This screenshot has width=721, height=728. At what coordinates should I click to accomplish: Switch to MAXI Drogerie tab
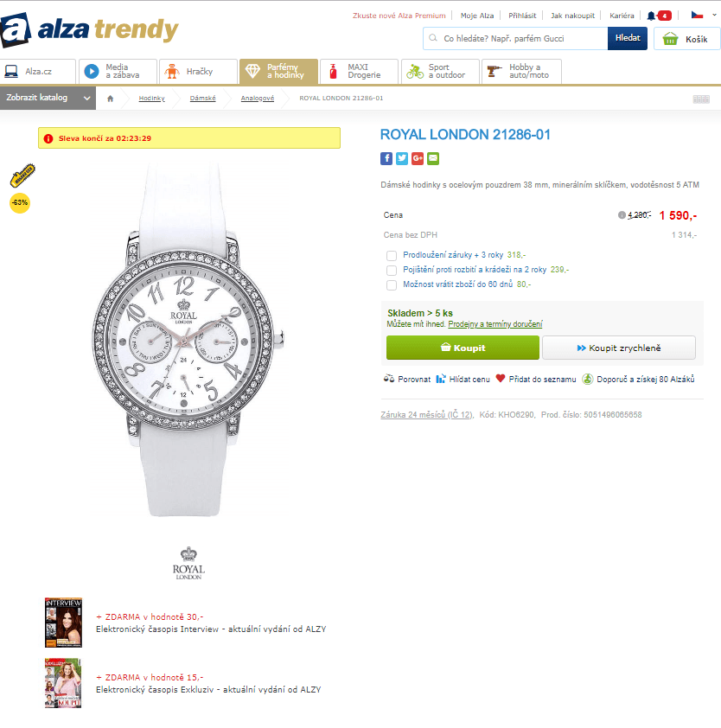[359, 72]
